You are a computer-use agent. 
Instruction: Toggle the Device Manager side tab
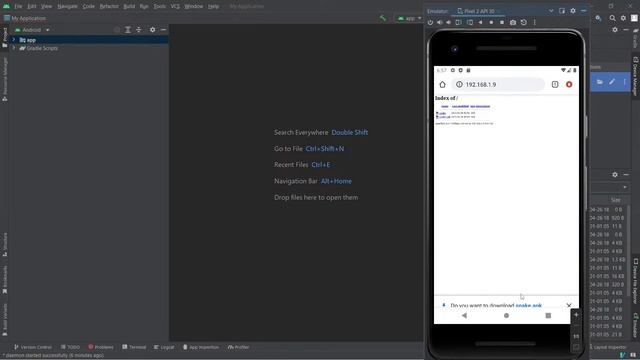pyautogui.click(x=636, y=76)
